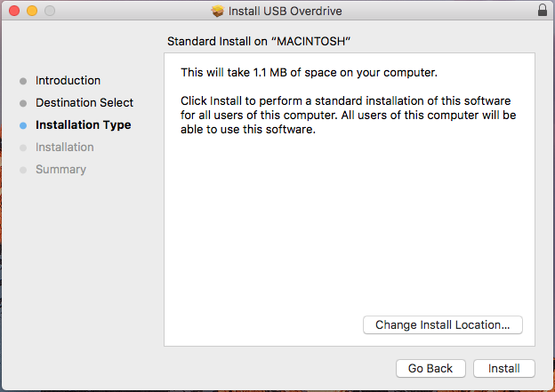Click the bullet dot next to Destination Select
The width and height of the screenshot is (555, 392).
23,103
